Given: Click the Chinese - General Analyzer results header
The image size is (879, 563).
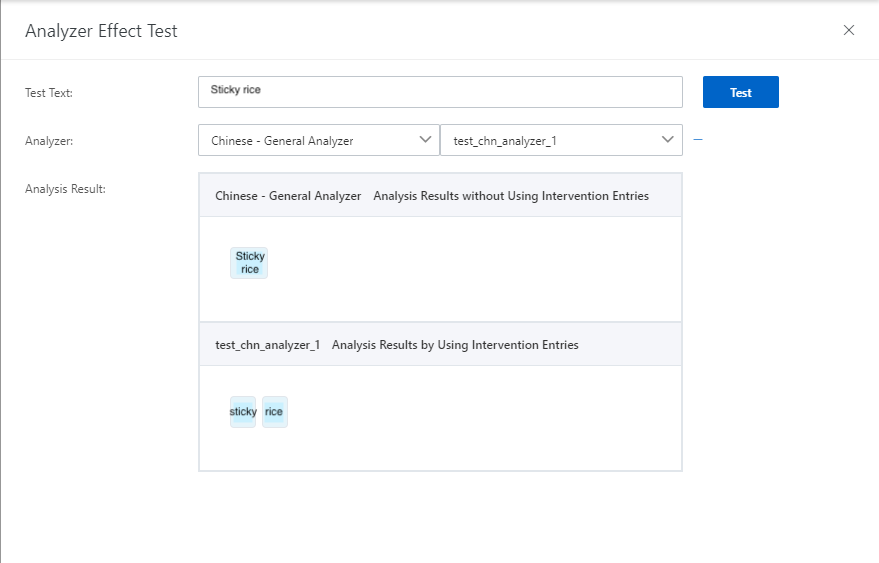Looking at the screenshot, I should click(288, 196).
